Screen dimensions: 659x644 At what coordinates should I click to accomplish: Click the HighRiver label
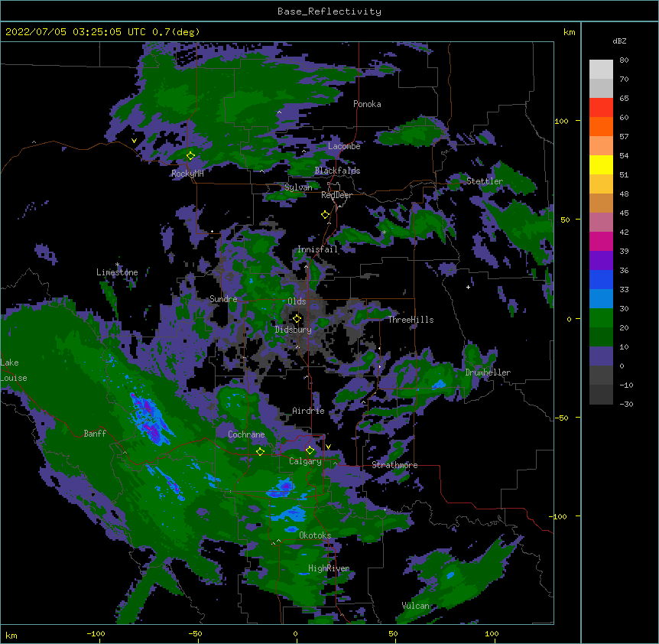329,568
